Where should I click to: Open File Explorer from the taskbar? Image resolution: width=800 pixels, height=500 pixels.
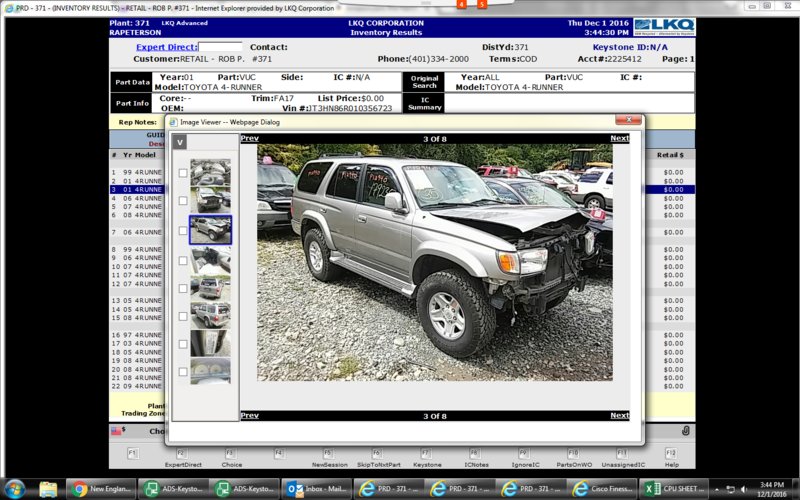tap(48, 489)
